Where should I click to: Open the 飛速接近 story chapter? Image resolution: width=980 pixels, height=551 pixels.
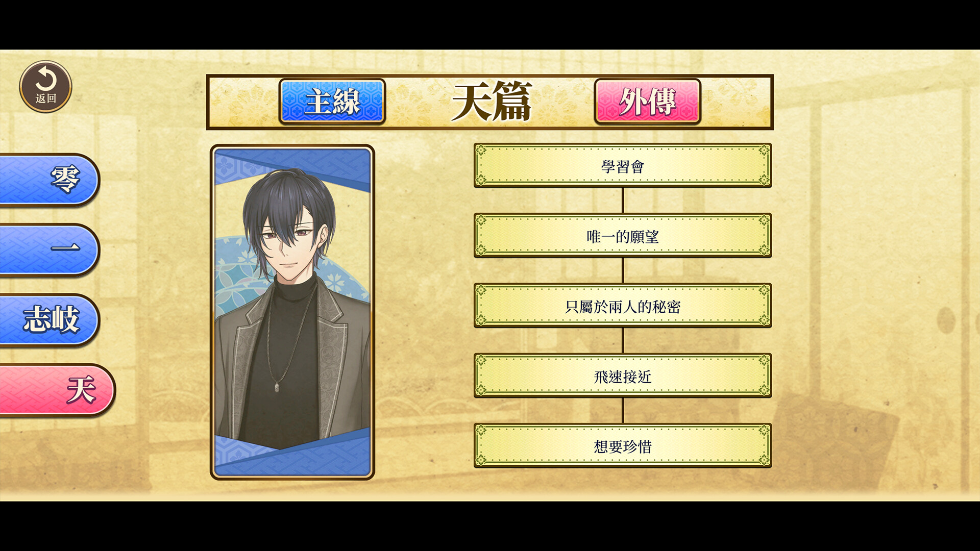pos(623,375)
